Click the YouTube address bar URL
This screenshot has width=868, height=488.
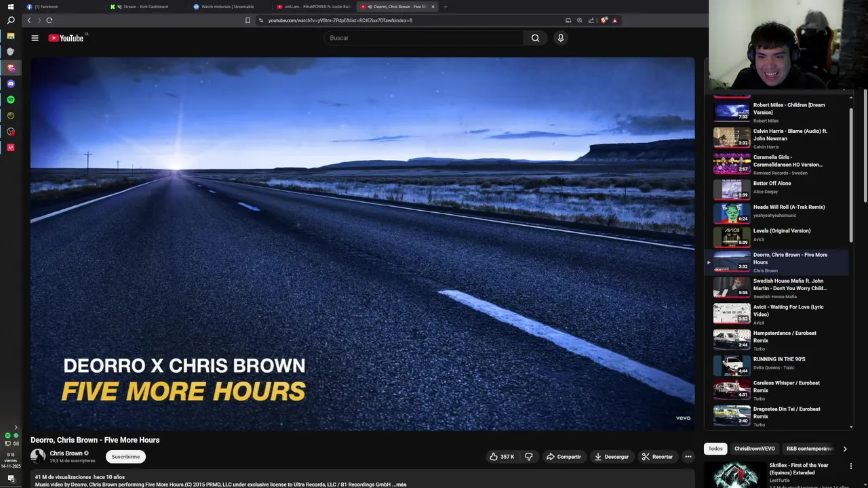click(340, 20)
